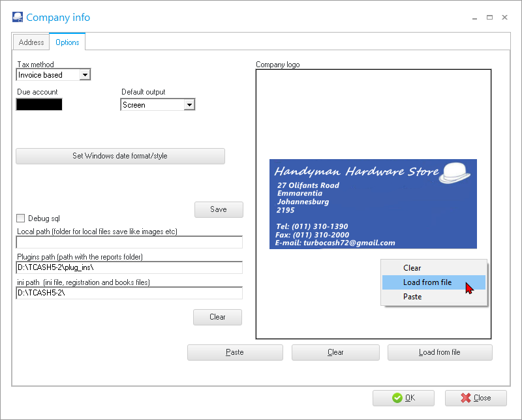The height and width of the screenshot is (420, 522).
Task: Select Clear in the context menu
Action: [x=412, y=268]
